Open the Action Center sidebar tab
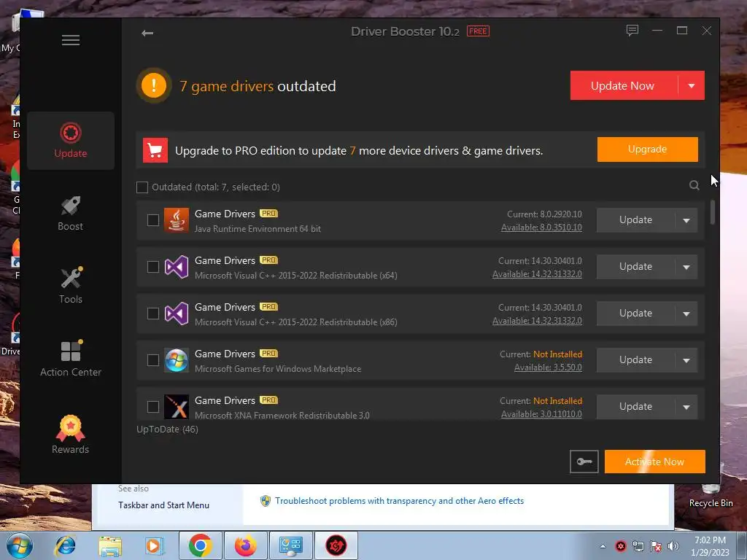This screenshot has height=560, width=747. [x=71, y=359]
